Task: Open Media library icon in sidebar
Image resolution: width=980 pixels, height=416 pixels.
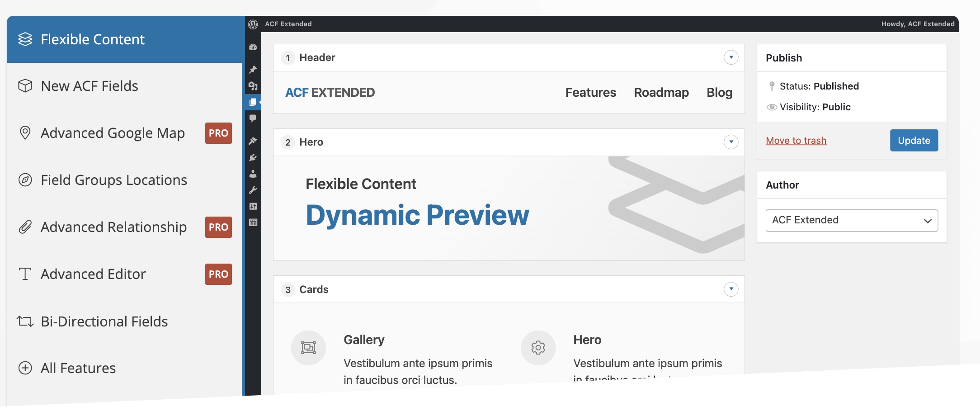Action: pos(253,86)
